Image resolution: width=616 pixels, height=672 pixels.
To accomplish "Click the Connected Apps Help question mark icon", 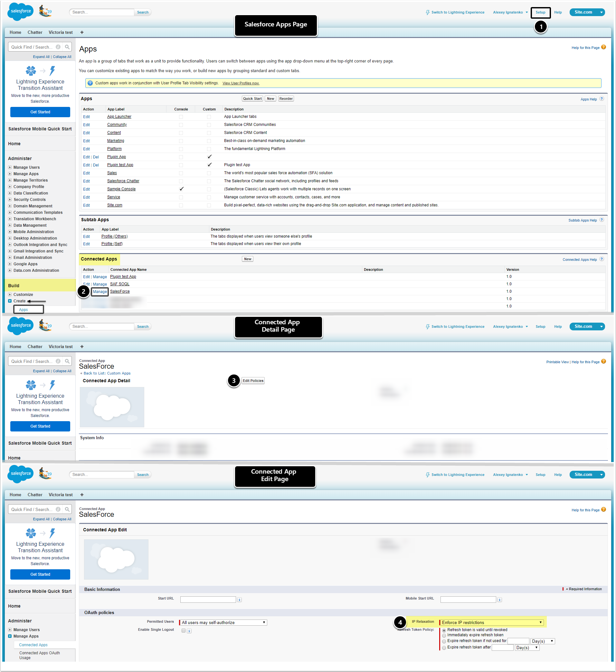I will [x=602, y=259].
